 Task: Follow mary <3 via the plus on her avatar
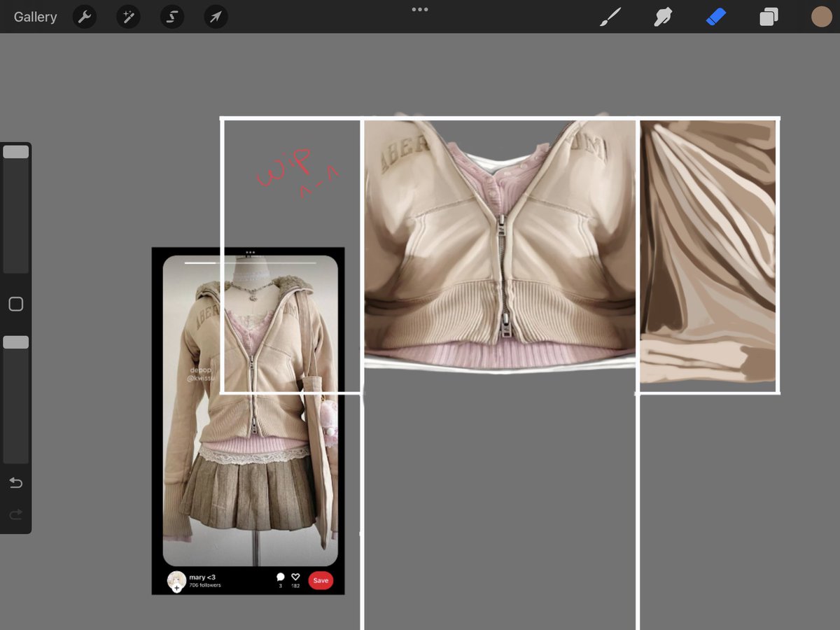point(177,587)
